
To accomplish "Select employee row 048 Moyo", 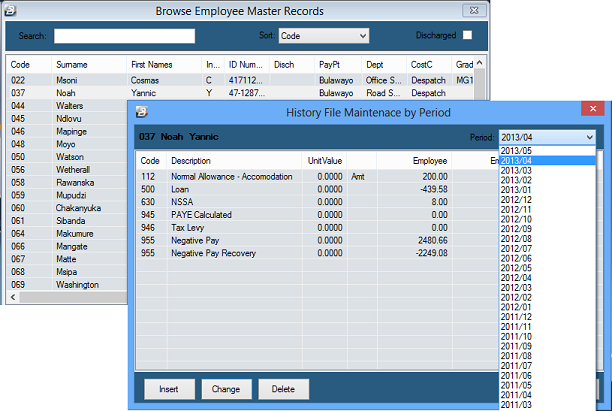I will point(67,144).
